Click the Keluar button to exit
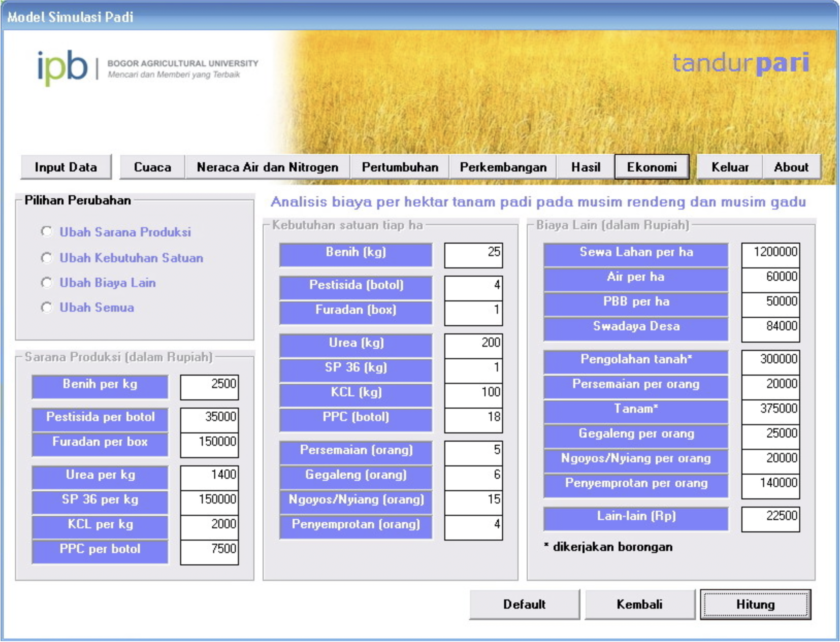Image resolution: width=840 pixels, height=642 pixels. 729,167
